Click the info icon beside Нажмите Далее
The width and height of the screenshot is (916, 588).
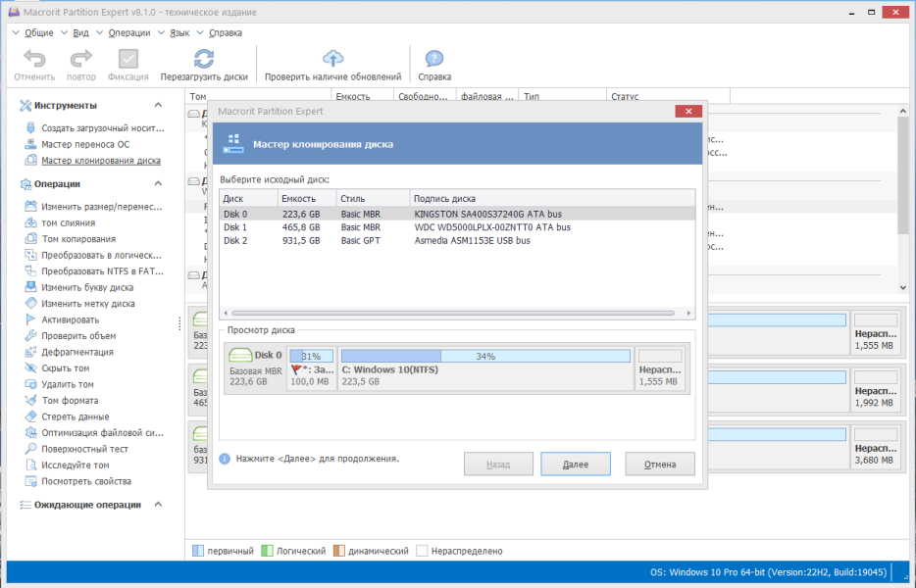(x=225, y=459)
